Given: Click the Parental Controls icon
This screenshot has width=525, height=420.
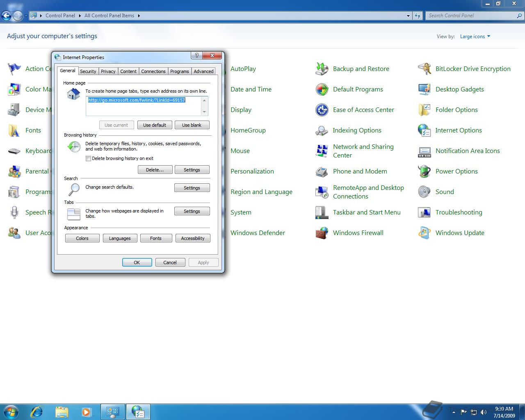Looking at the screenshot, I should click(14, 171).
